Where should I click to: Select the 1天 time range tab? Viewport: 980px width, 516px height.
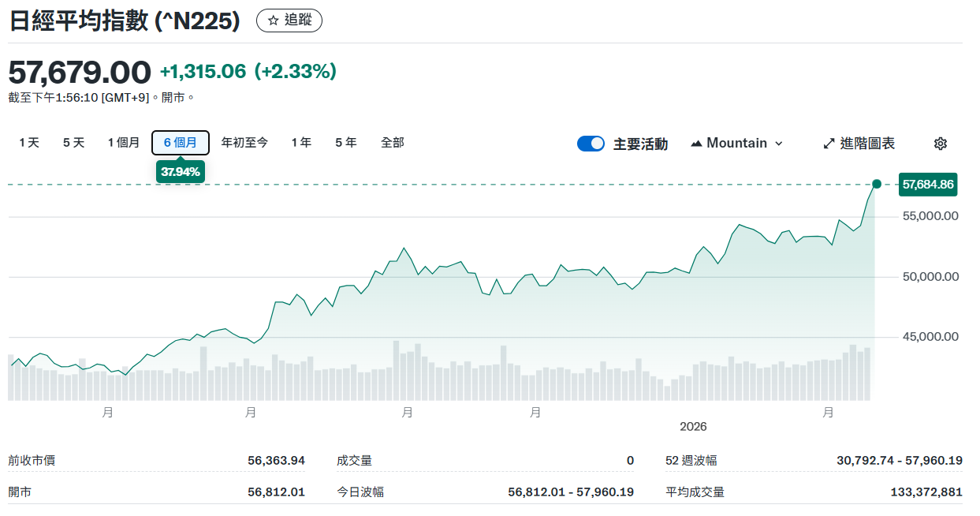pyautogui.click(x=29, y=143)
